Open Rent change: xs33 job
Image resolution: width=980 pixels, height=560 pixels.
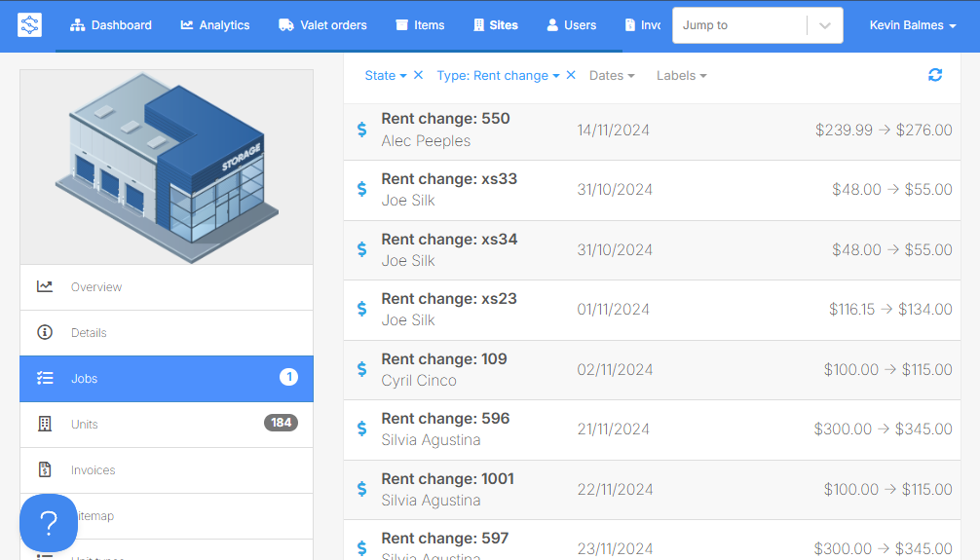pyautogui.click(x=652, y=190)
